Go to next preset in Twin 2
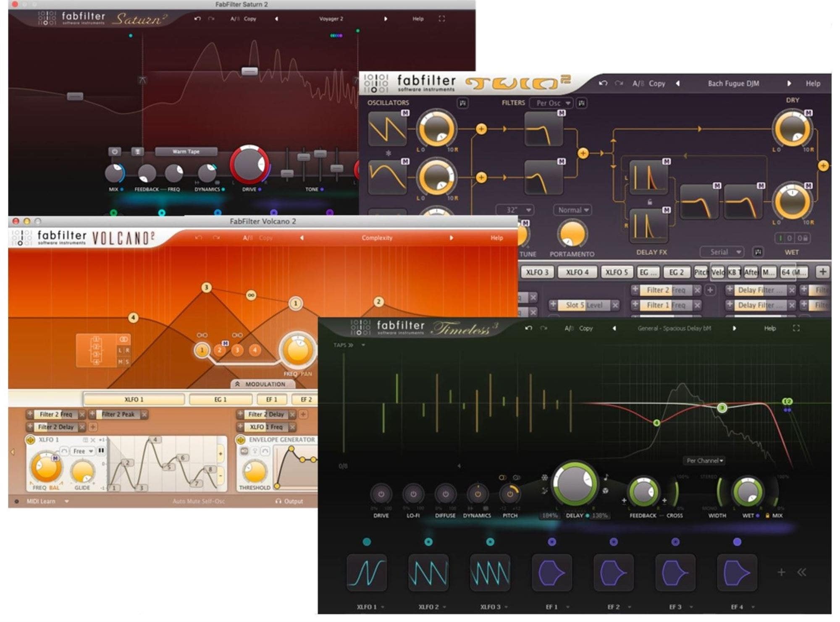 [x=789, y=84]
